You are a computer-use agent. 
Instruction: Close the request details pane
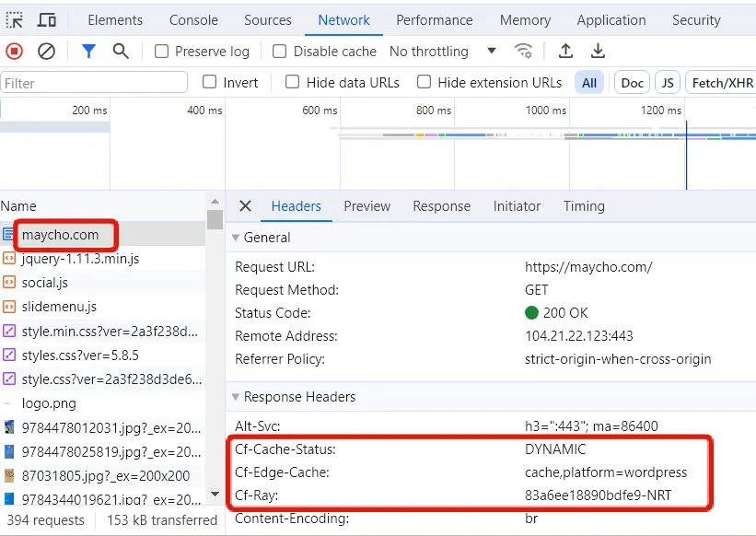pos(245,206)
